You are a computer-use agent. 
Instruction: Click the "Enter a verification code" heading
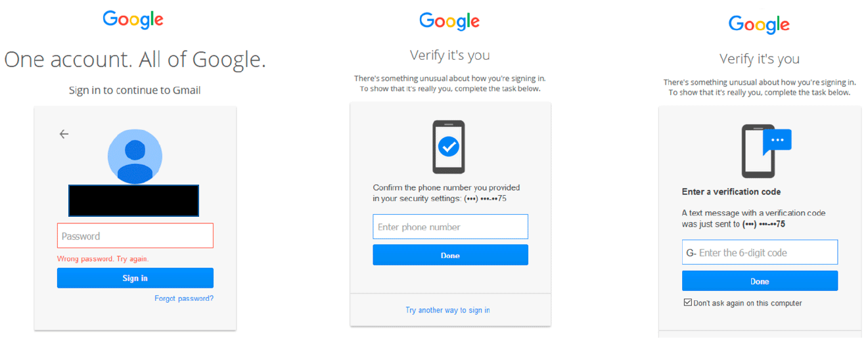[x=731, y=192]
